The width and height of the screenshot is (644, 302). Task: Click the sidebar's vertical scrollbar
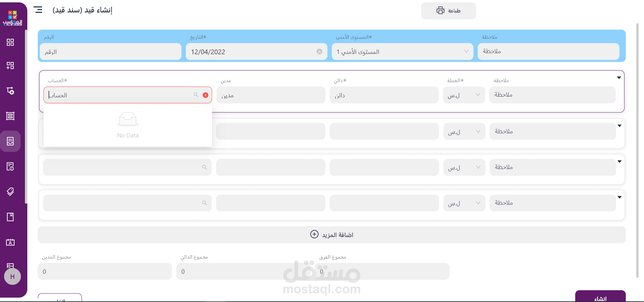26,116
